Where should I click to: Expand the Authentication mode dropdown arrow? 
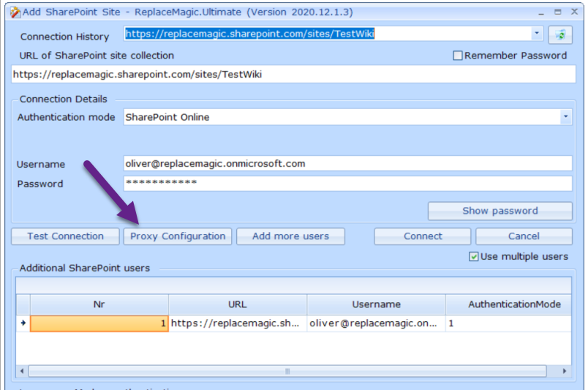(x=565, y=117)
